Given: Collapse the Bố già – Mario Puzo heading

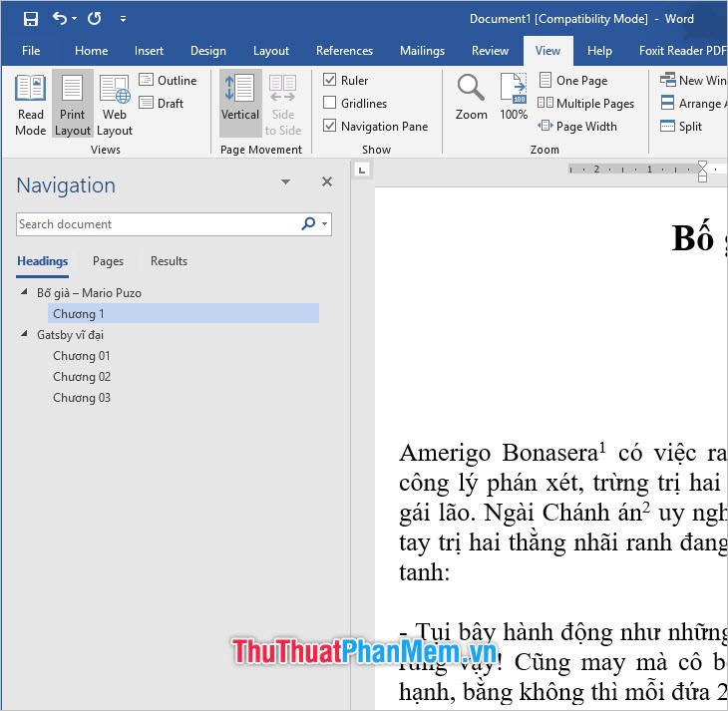Looking at the screenshot, I should tap(24, 291).
